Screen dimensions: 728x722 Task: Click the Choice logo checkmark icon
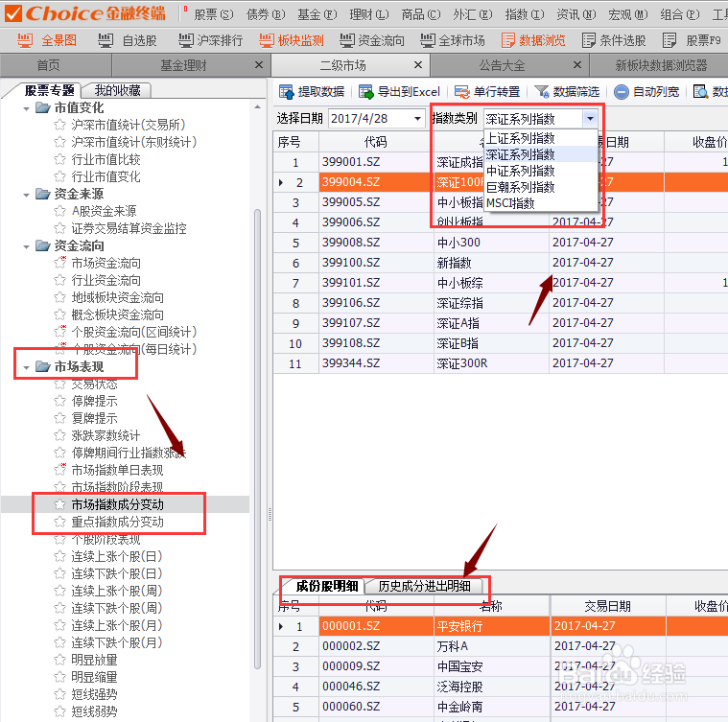coord(12,13)
